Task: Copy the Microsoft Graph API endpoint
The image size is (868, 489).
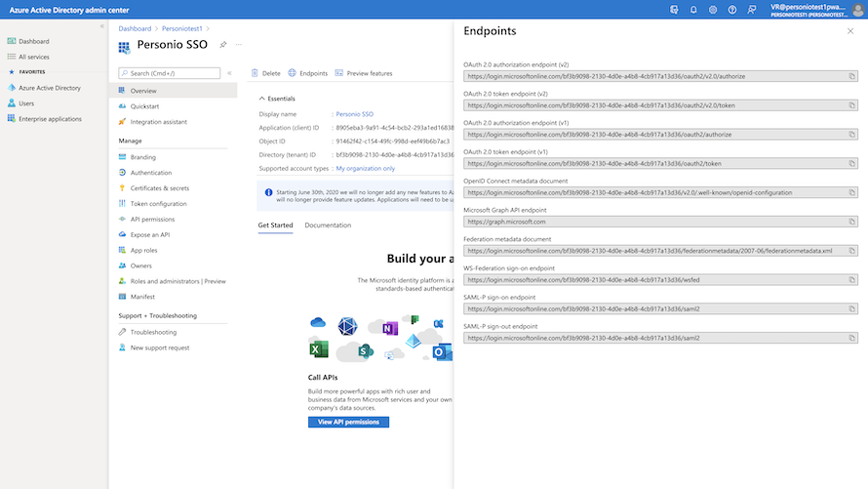Action: click(852, 222)
